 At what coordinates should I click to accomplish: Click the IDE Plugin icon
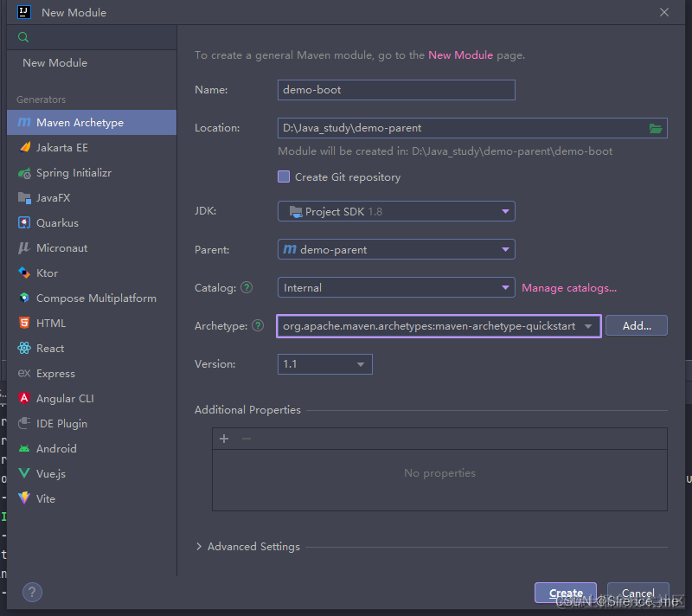click(x=24, y=423)
